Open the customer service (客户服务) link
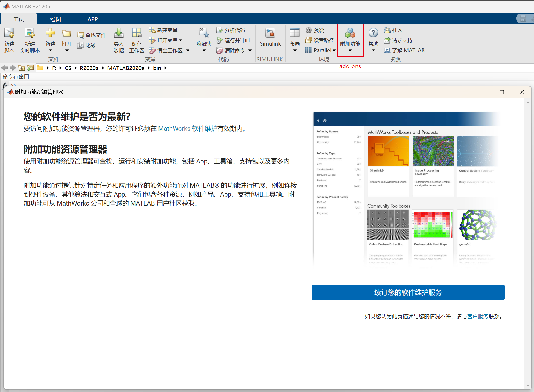 478,316
